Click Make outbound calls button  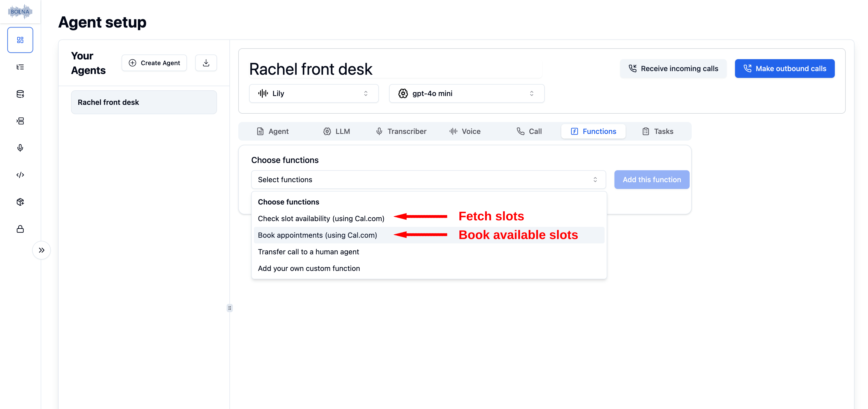pyautogui.click(x=785, y=69)
